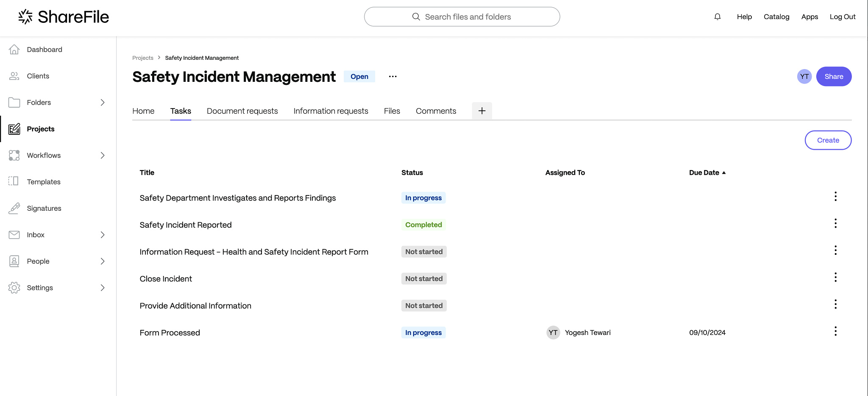Click the Templates icon in sidebar
This screenshot has width=868, height=396.
14,181
